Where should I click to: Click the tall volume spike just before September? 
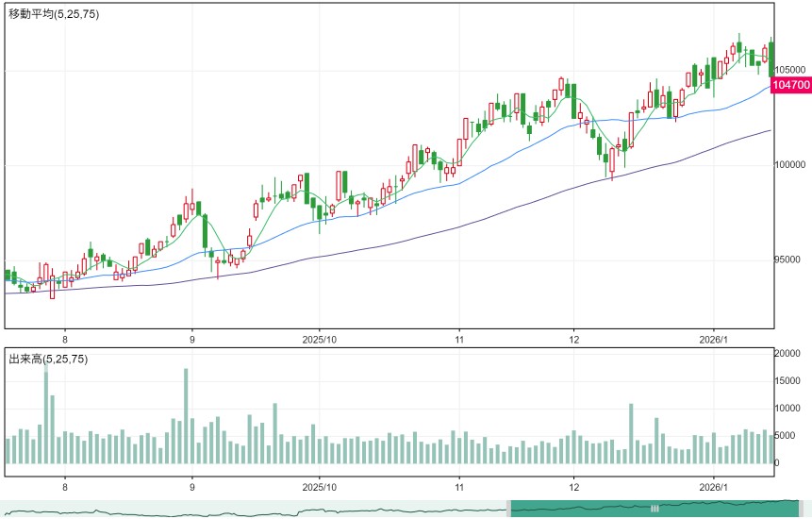click(x=186, y=416)
